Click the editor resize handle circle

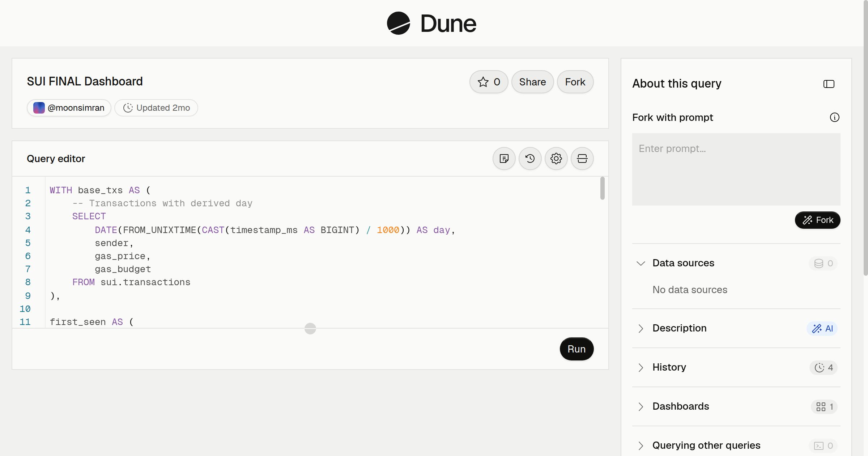tap(310, 329)
